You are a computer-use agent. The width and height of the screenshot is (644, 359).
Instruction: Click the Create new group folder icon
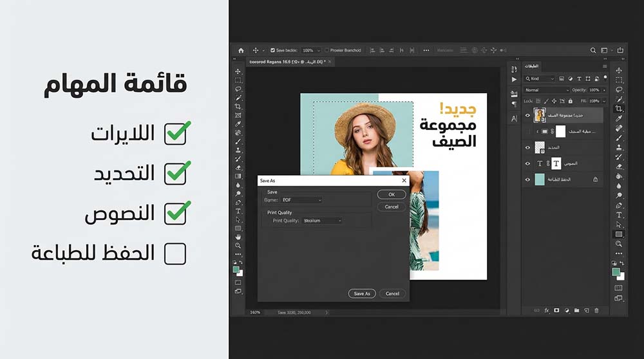point(576,311)
